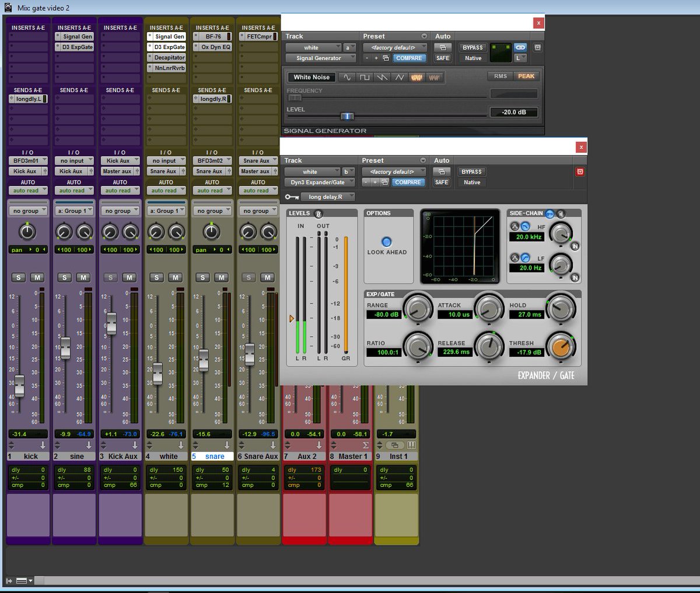Open the automation mode selector on sine track
The height and width of the screenshot is (593, 700).
coord(74,190)
